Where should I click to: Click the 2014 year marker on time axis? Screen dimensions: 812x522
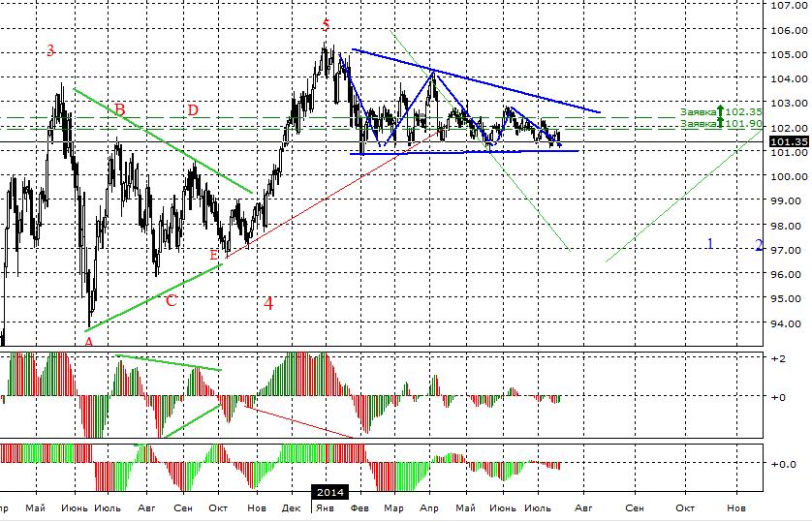329,492
